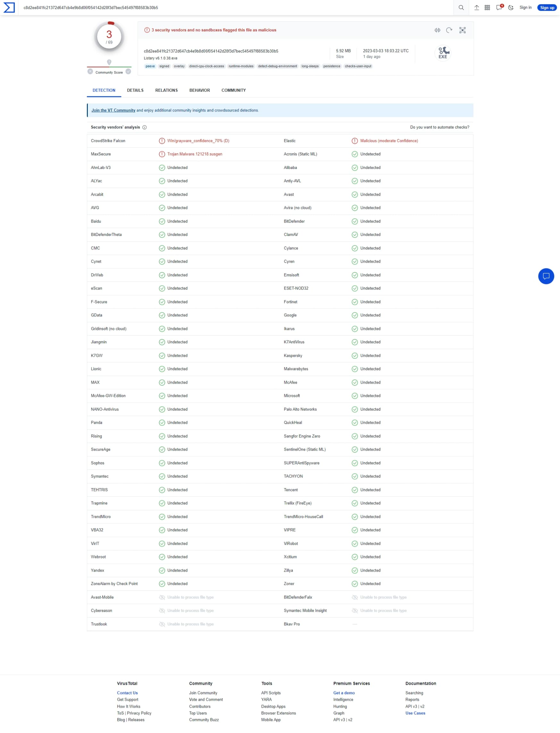The height and width of the screenshot is (733, 560).
Task: Open the floating chat button
Action: (x=546, y=276)
